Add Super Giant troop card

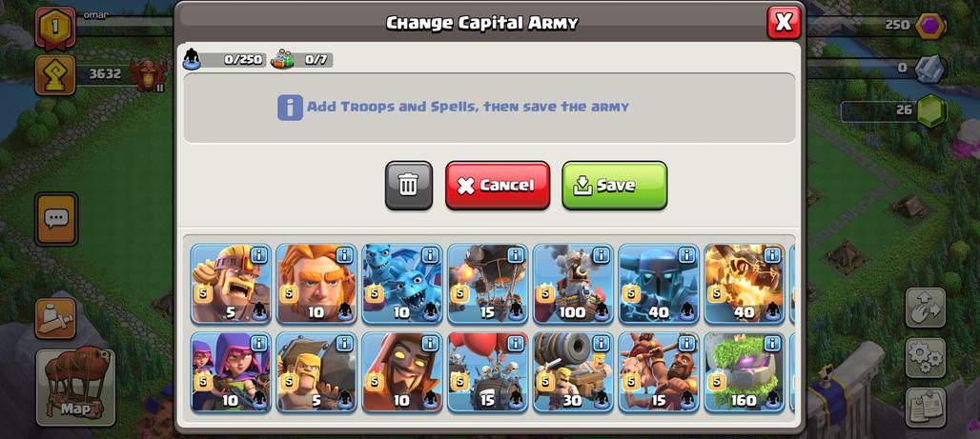point(316,284)
